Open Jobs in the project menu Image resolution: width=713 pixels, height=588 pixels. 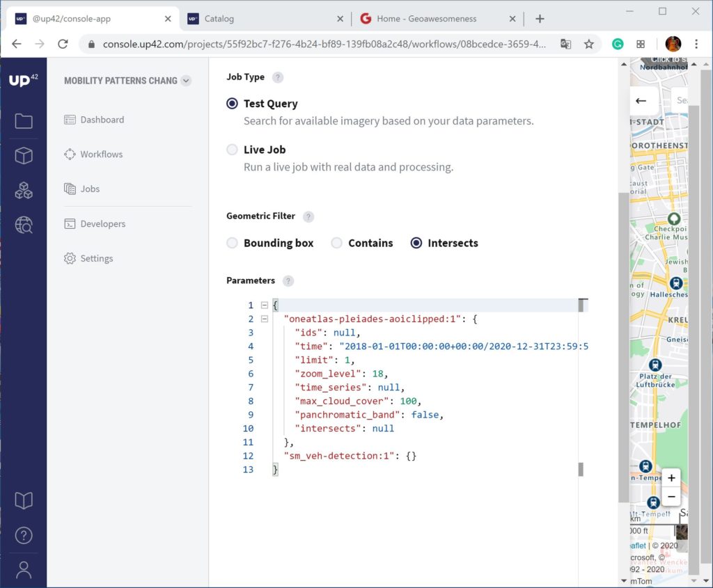click(82, 189)
